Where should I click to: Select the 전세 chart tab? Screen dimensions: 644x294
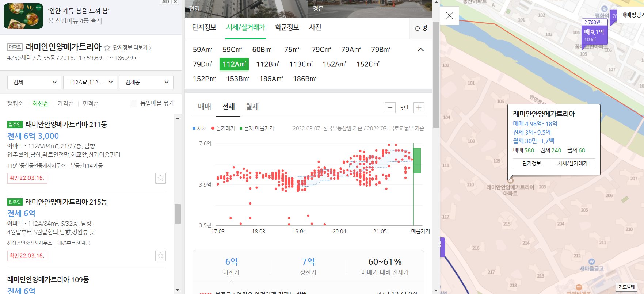point(228,107)
